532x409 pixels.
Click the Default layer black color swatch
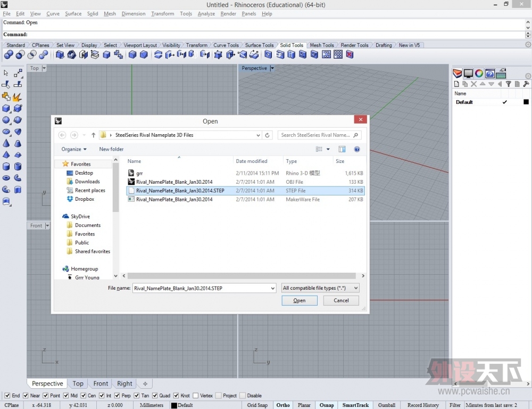[x=526, y=102]
